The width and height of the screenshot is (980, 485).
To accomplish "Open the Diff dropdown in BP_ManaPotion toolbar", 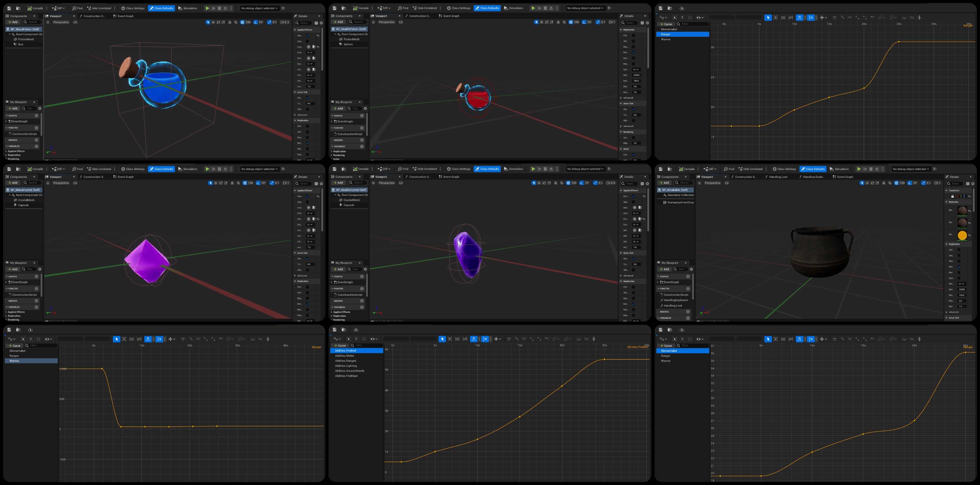I will click(x=59, y=8).
